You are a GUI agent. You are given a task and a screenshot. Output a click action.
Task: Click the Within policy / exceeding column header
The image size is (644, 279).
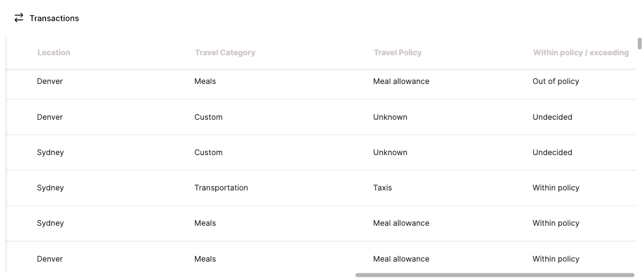[x=581, y=53]
